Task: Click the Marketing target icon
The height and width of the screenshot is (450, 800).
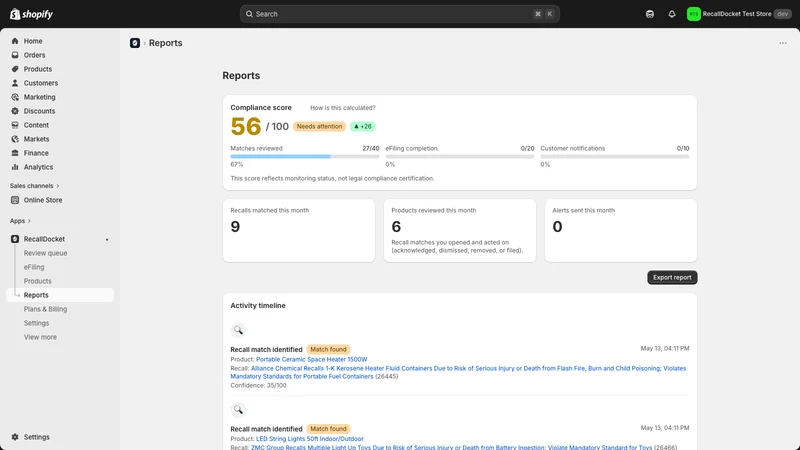Action: [x=15, y=97]
